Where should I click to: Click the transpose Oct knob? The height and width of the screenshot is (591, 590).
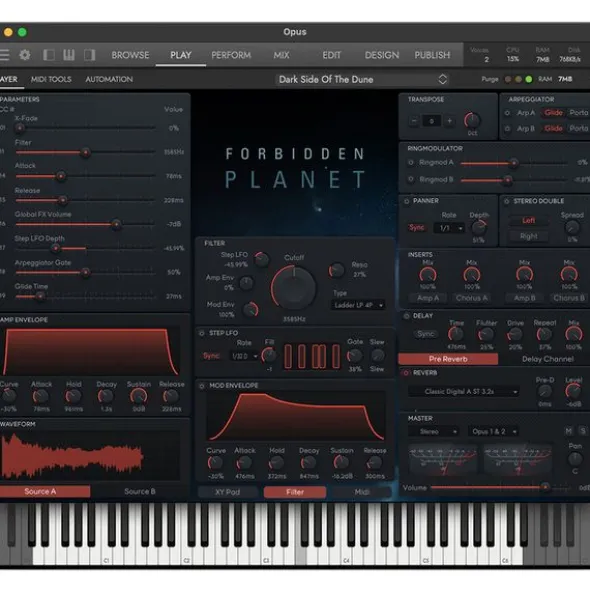click(x=472, y=120)
